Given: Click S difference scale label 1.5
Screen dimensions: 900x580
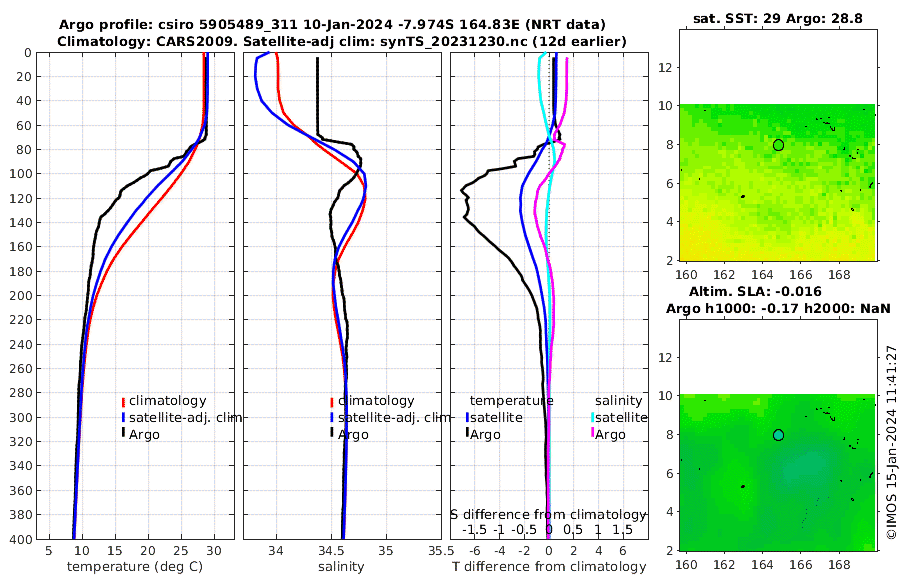Looking at the screenshot, I should [x=622, y=529].
